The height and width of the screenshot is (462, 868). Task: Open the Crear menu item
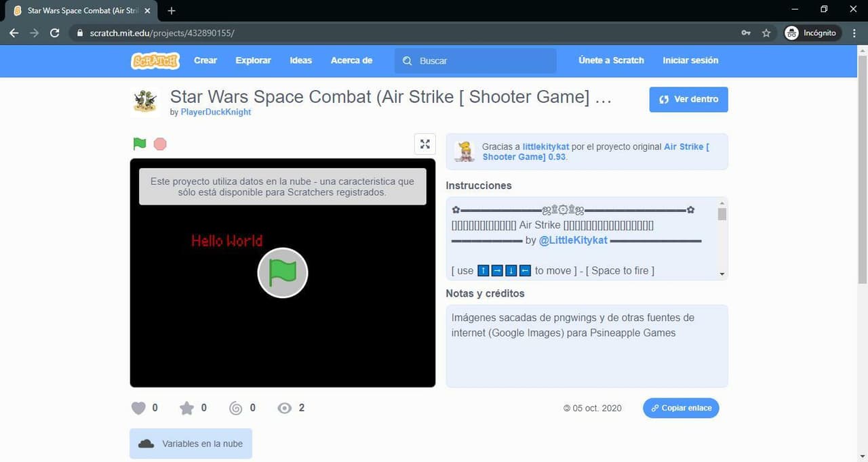205,60
